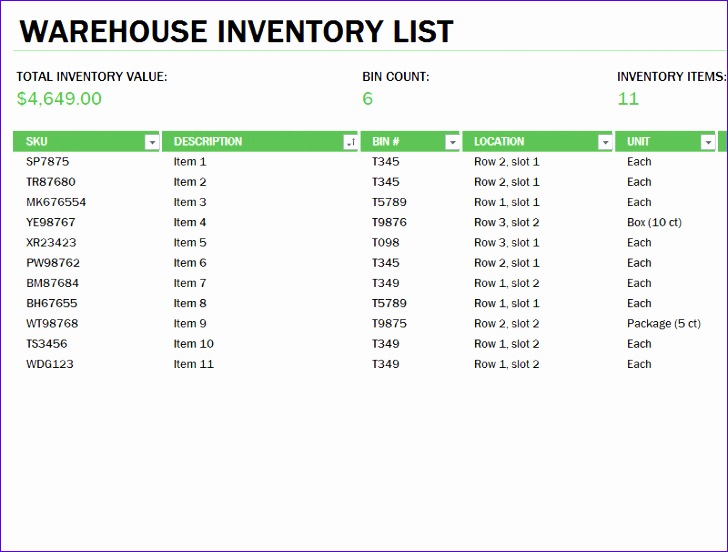Select bin cell T098
This screenshot has width=728, height=552.
(x=385, y=242)
